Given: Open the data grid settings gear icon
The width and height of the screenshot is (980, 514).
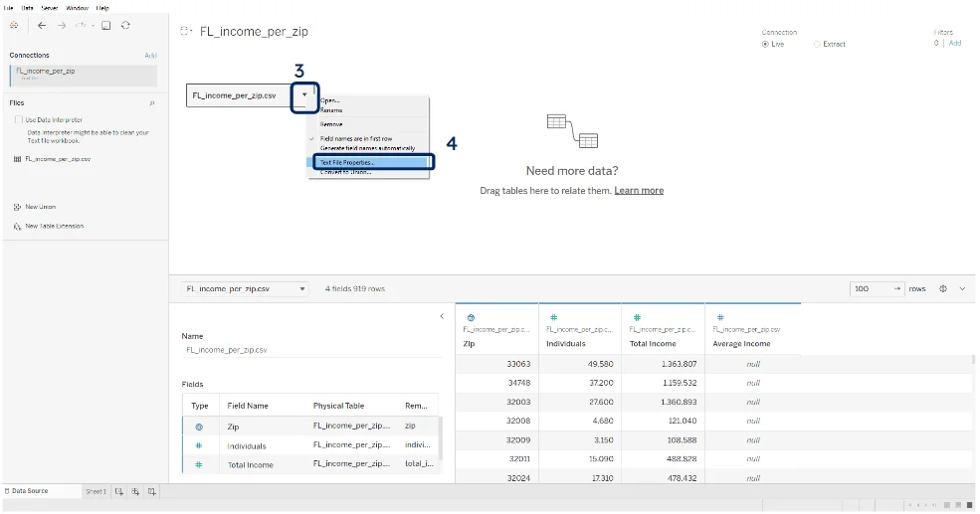Looking at the screenshot, I should point(942,288).
